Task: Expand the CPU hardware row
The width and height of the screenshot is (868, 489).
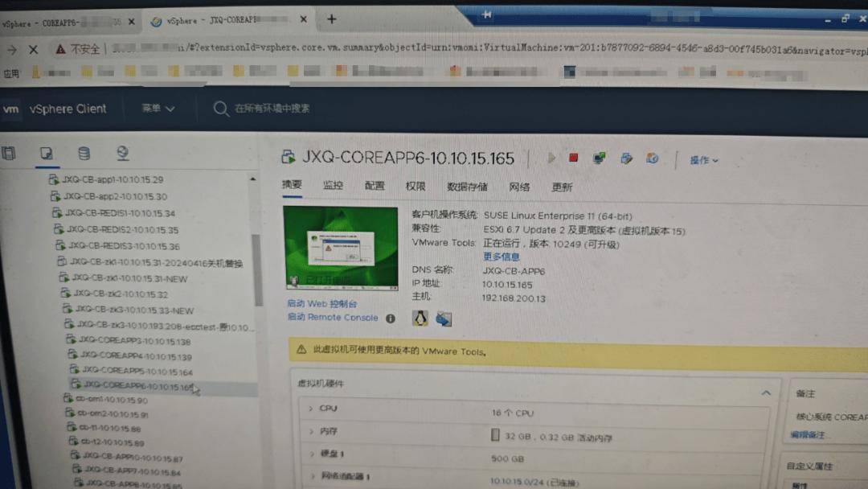Action: 310,408
